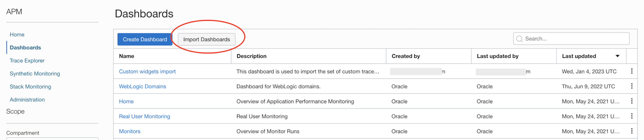Open actions menu for Home dashboard row
The image size is (644, 140).
tap(632, 101)
